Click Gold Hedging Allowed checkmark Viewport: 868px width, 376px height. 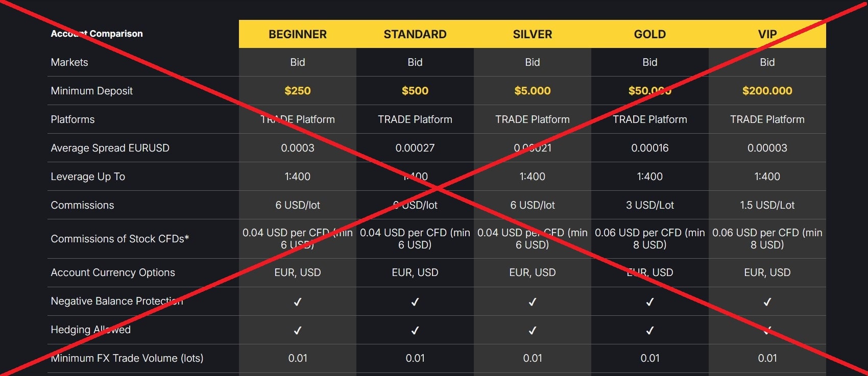(x=650, y=331)
